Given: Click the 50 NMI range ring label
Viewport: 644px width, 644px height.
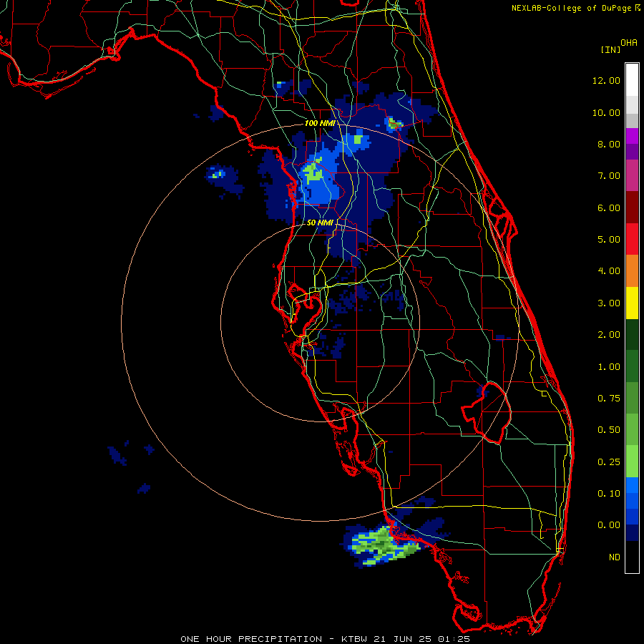Looking at the screenshot, I should pos(320,223).
